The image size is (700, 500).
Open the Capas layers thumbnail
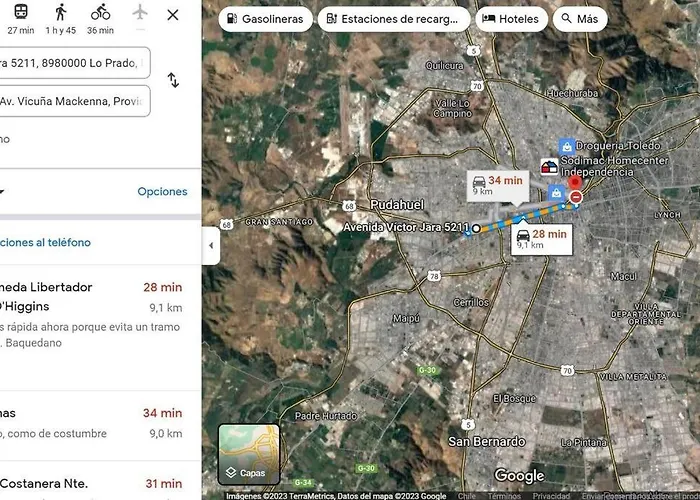pos(249,454)
